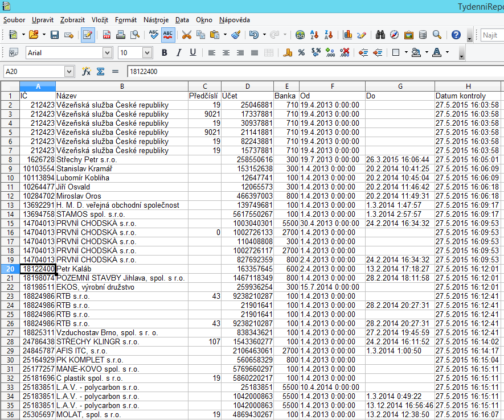Expand the Undo history dropdown arrow

point(264,34)
